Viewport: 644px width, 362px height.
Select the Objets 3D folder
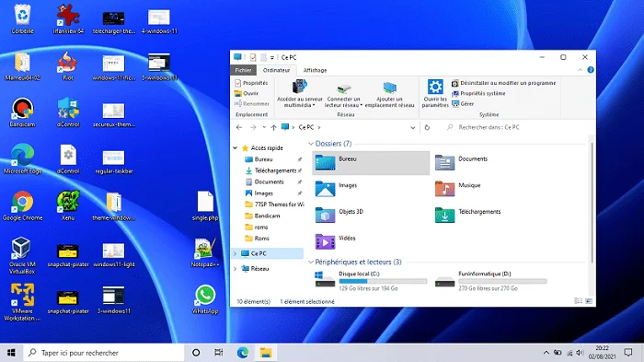coord(339,216)
